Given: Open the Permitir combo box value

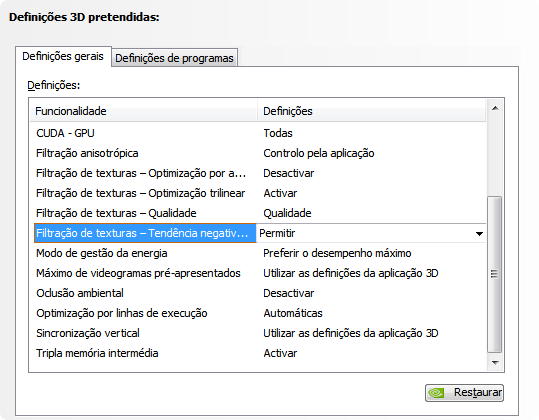Looking at the screenshot, I should (x=371, y=233).
